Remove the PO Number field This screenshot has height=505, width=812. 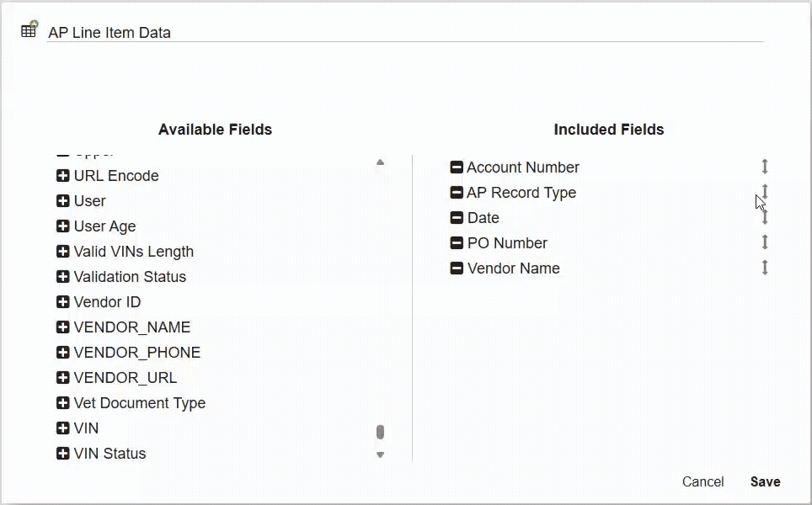[x=457, y=242]
